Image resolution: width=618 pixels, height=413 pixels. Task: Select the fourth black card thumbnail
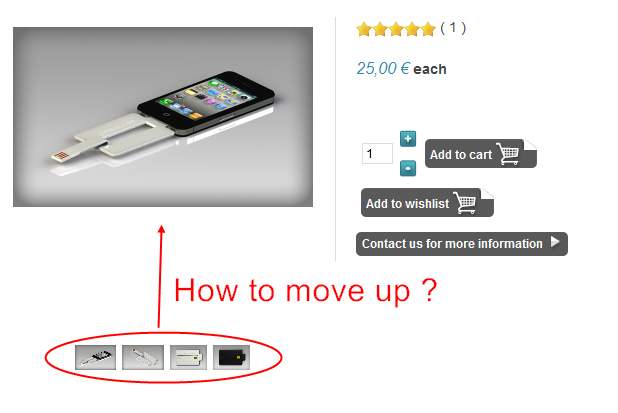[x=231, y=357]
